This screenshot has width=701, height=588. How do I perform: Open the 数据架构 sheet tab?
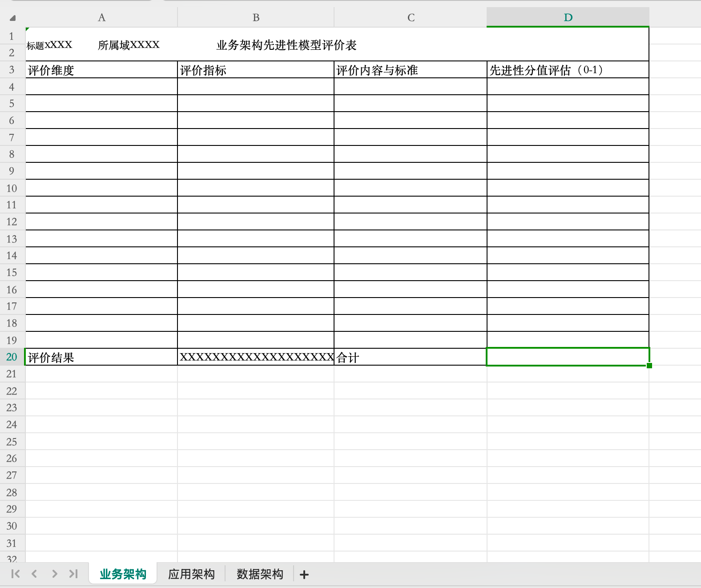pyautogui.click(x=260, y=574)
